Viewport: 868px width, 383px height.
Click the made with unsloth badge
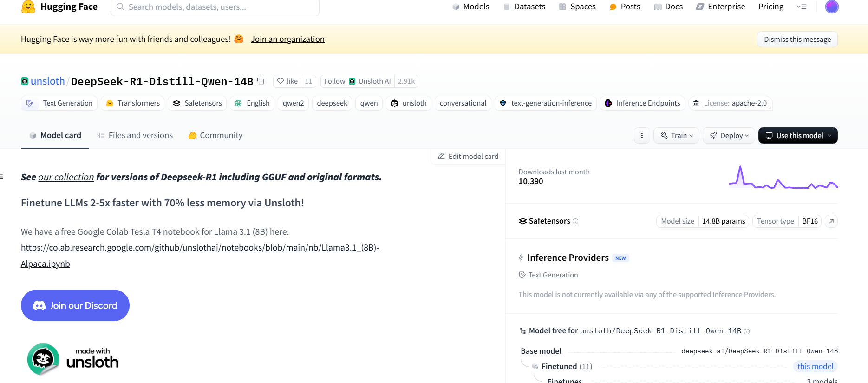(x=73, y=359)
